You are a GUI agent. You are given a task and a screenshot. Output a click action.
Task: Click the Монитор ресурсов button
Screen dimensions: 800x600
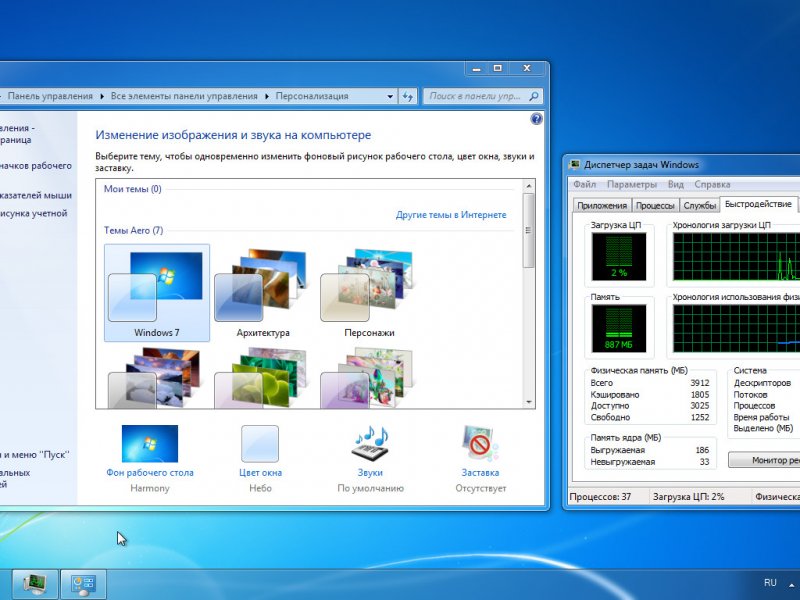pyautogui.click(x=764, y=460)
